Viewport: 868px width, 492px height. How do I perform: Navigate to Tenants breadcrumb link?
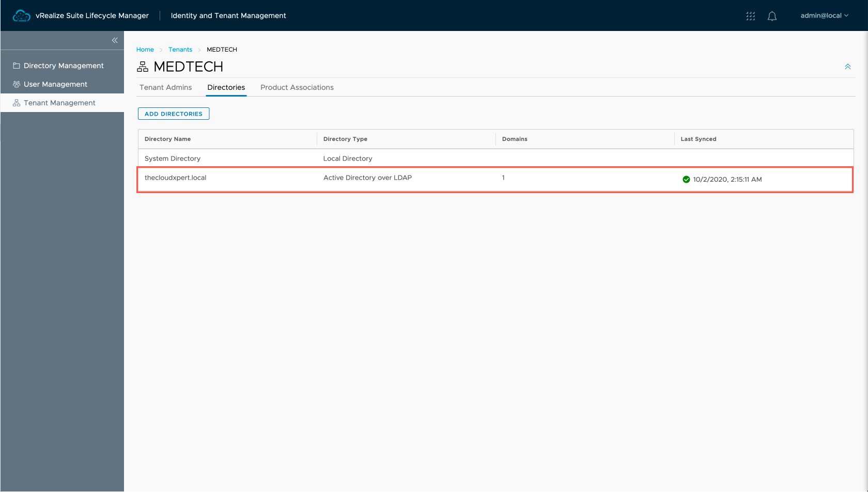pyautogui.click(x=180, y=50)
